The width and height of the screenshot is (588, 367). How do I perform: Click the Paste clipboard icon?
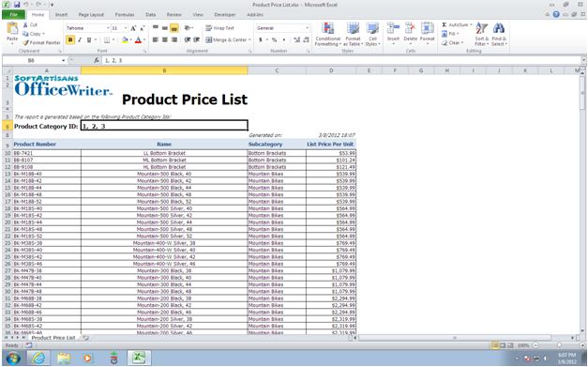pos(12,28)
